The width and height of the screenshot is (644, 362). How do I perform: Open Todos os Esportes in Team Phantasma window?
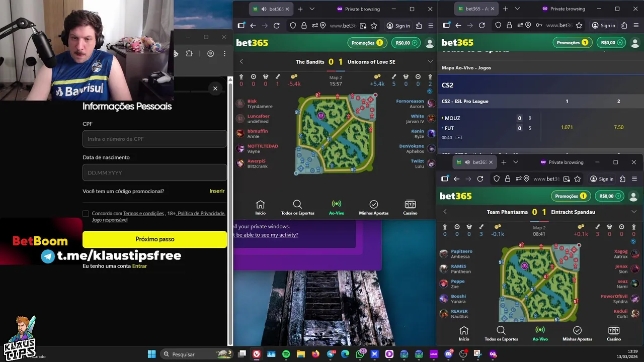coord(501,333)
